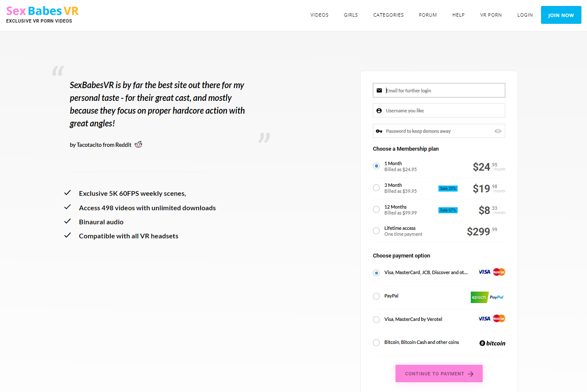587x392 pixels.
Task: Select the 3 Month membership plan
Action: coord(376,188)
